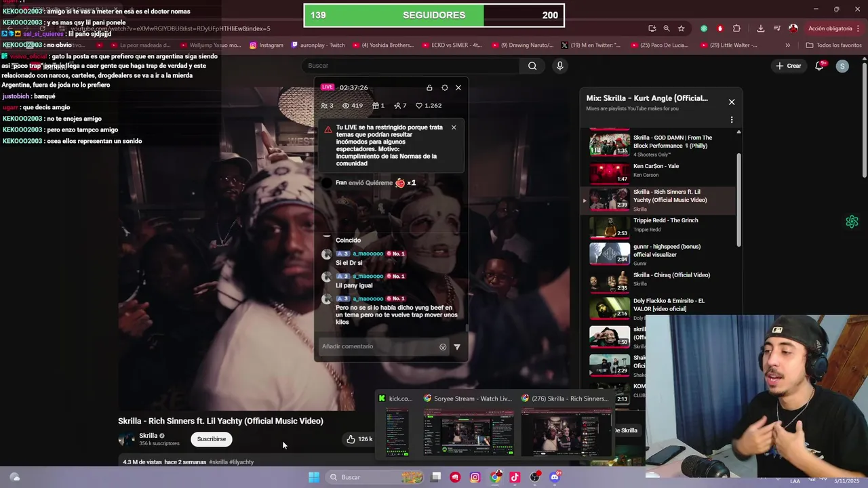Switch to kick.com window preview
The image size is (868, 488).
point(397,426)
